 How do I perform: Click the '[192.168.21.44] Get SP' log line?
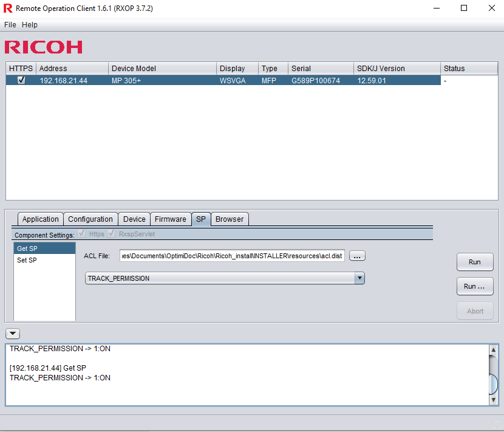(x=48, y=368)
